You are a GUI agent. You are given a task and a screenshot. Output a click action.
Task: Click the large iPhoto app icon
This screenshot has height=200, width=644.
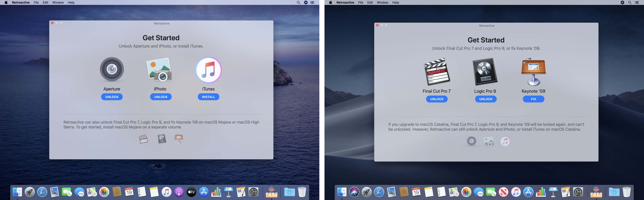point(159,70)
